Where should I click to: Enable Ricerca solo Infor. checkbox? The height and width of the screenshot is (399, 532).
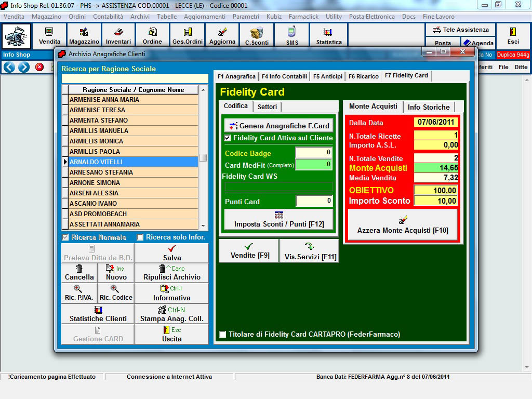pos(140,237)
